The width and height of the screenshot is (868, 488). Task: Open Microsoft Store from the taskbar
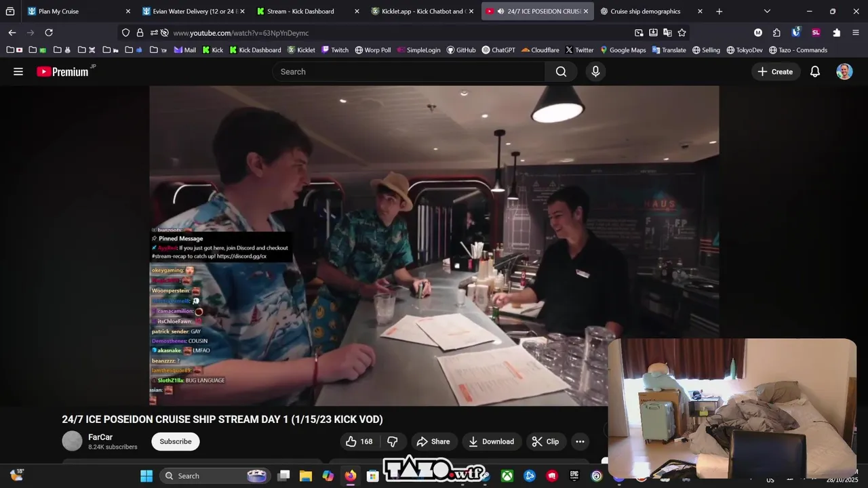pyautogui.click(x=372, y=476)
